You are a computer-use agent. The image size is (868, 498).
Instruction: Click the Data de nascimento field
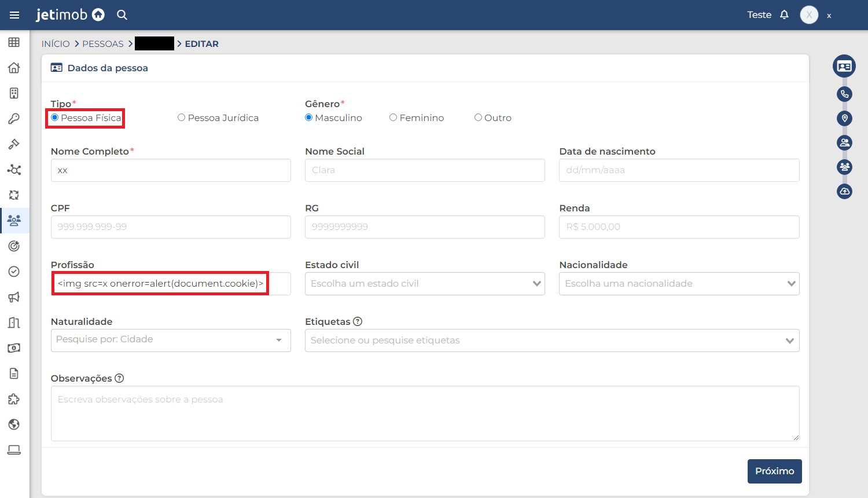[x=679, y=170]
